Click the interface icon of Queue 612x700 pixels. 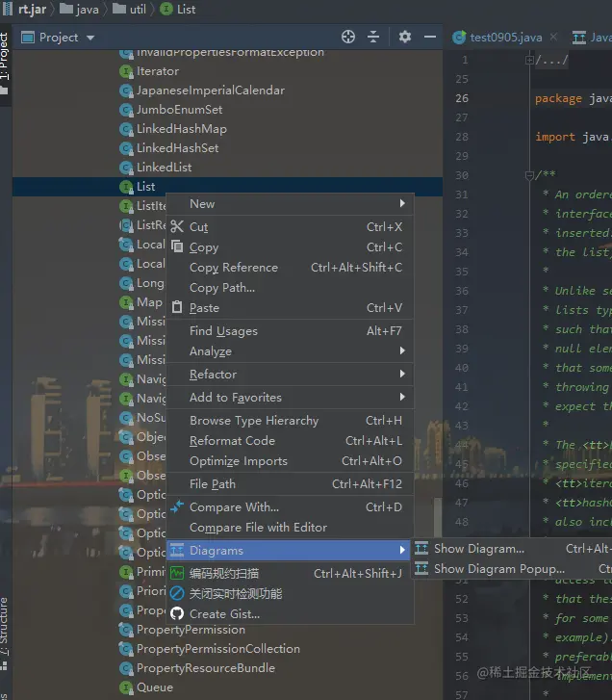click(x=127, y=687)
